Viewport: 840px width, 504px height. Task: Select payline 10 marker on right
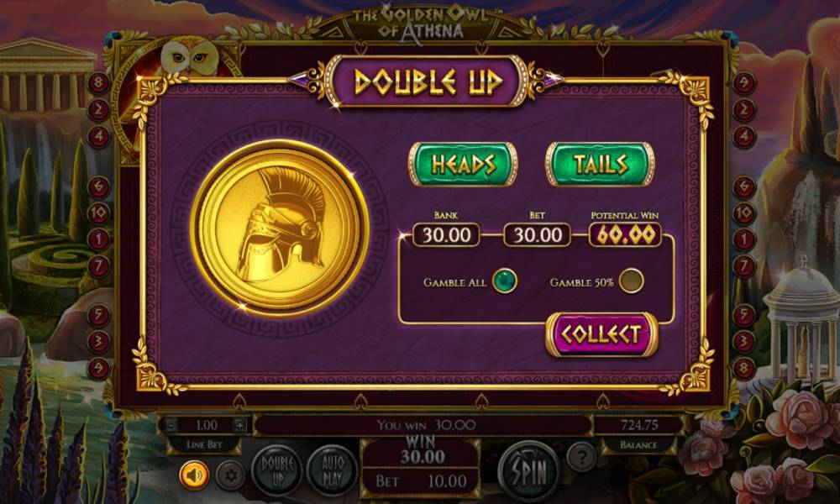pyautogui.click(x=744, y=213)
